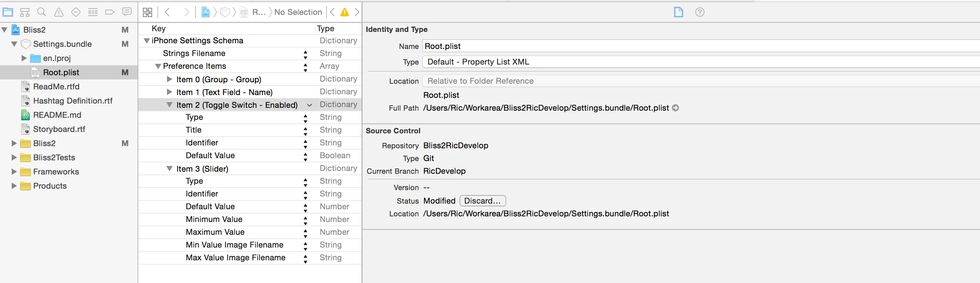Open the "No Selection" jump bar item
Image resolution: width=980 pixels, height=283 pixels.
298,12
